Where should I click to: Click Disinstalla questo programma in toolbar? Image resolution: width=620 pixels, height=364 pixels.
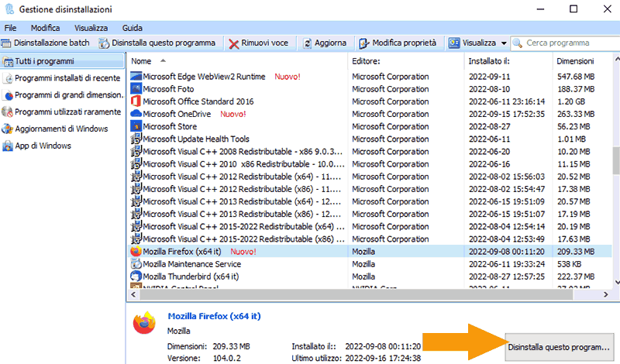[157, 43]
